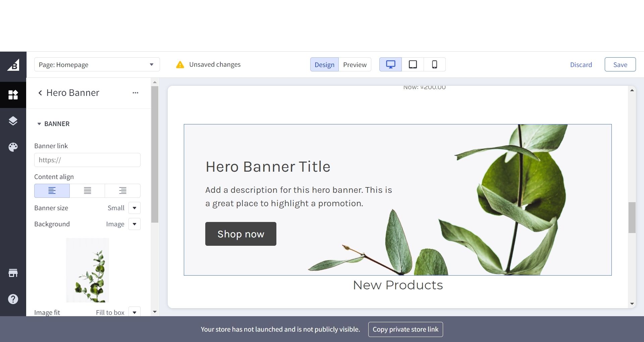The image size is (644, 342).
Task: Open the Help question mark icon
Action: tap(13, 299)
